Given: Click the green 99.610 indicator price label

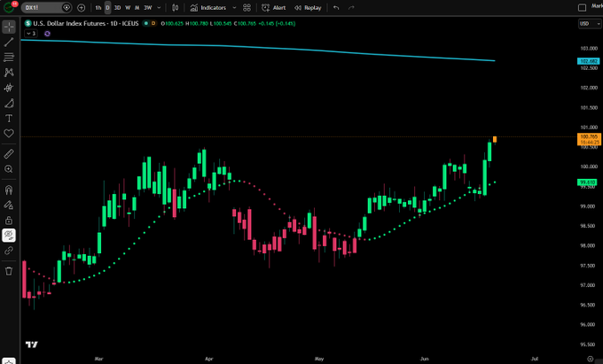Looking at the screenshot, I should (587, 182).
